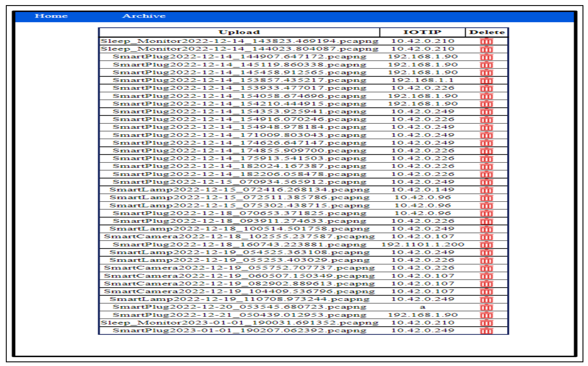Trash SmartPlug2022-12-14_171009.803043.pcapng row
The image size is (588, 366).
(x=486, y=135)
